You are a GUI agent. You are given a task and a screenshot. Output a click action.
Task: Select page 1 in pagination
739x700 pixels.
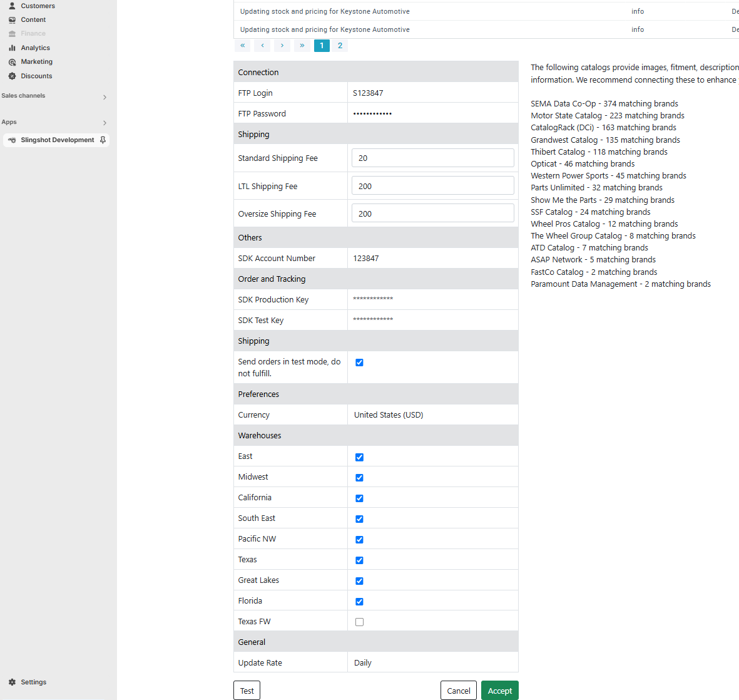pyautogui.click(x=322, y=46)
